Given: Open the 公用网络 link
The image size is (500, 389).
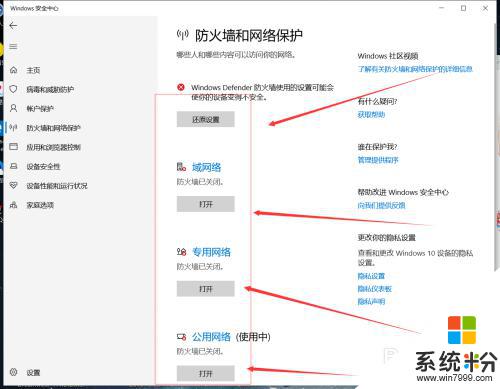Looking at the screenshot, I should [211, 337].
